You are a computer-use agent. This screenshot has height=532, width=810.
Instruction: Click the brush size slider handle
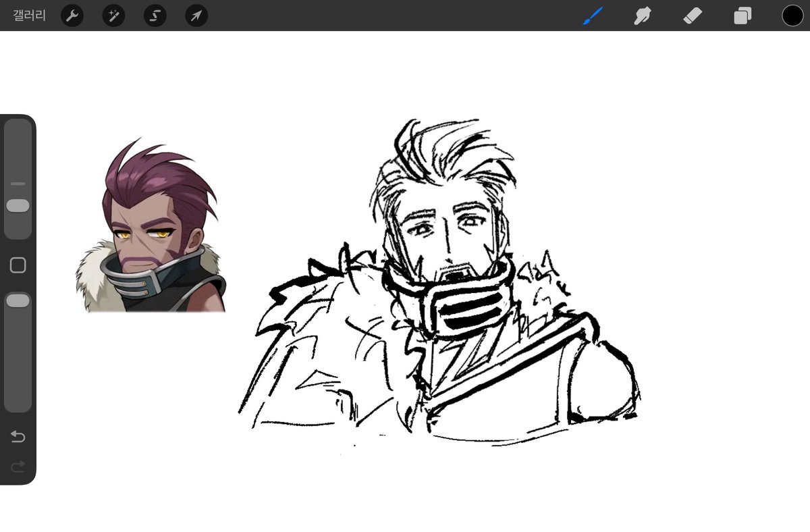coord(18,206)
